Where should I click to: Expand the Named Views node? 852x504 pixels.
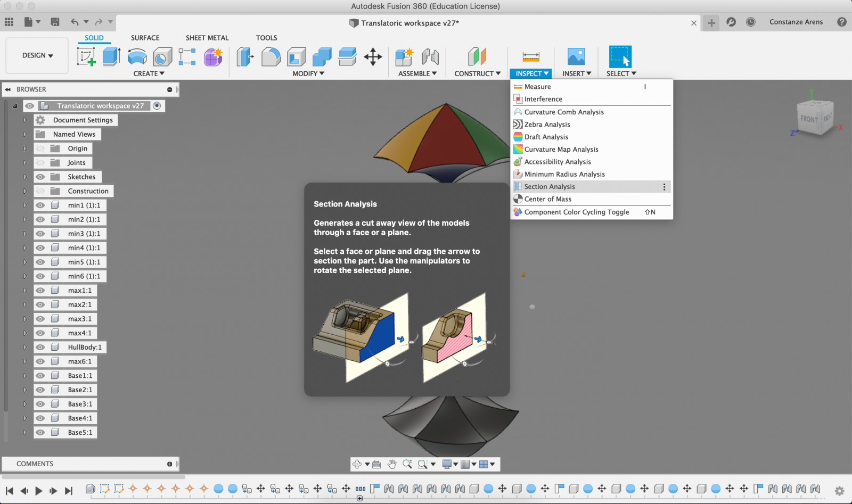point(24,135)
